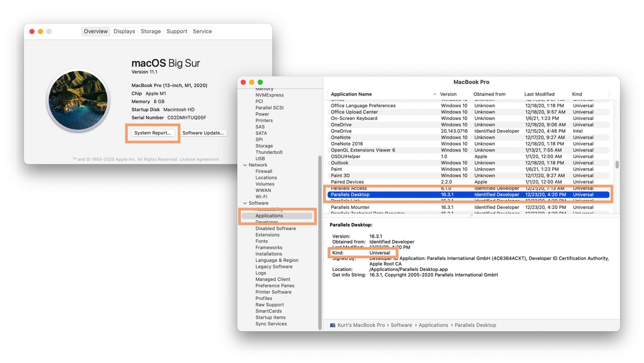Select Frameworks in the sidebar

point(268,248)
